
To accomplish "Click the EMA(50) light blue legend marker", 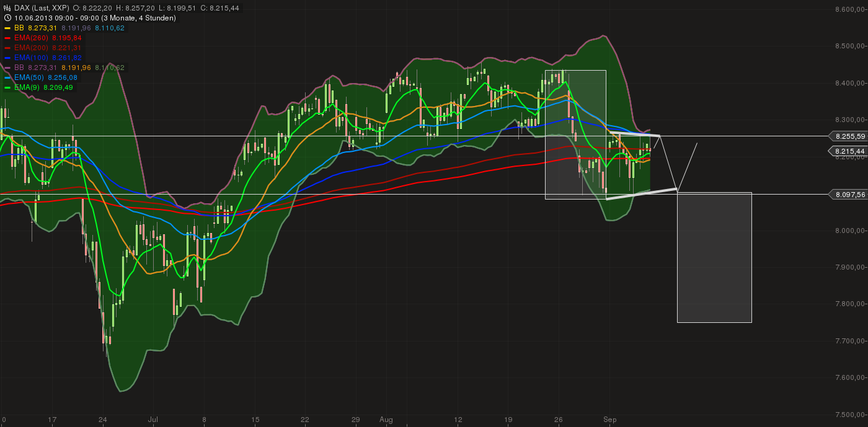I will [x=7, y=77].
